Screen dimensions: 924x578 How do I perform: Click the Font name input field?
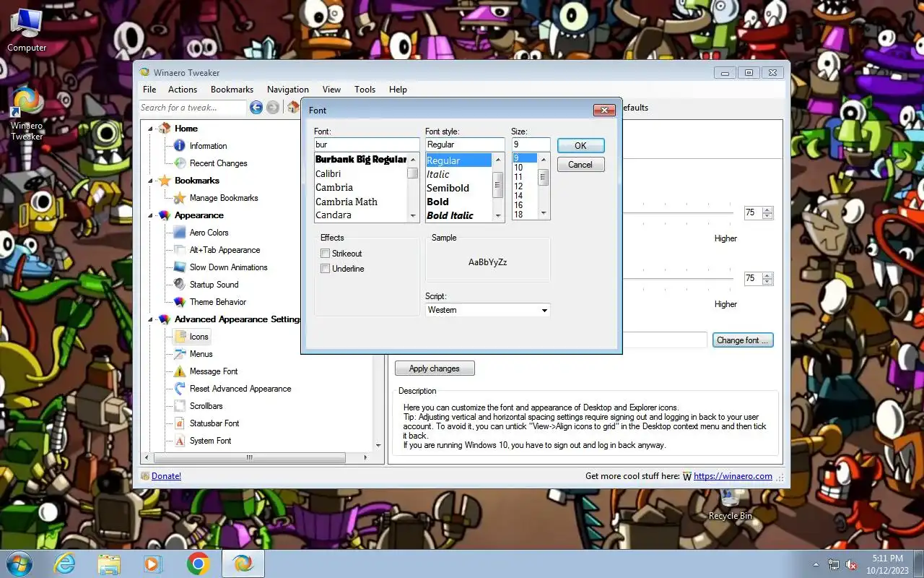(367, 144)
